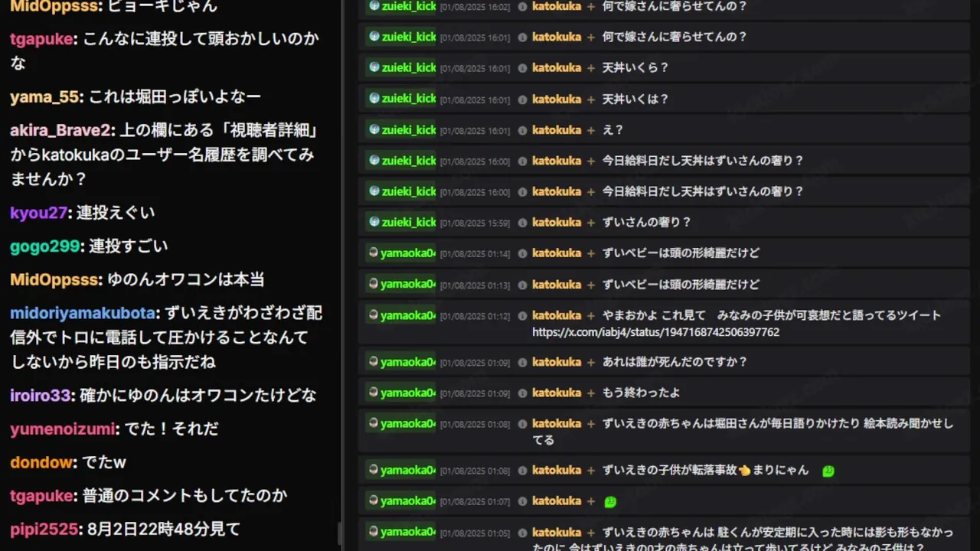Screen dimensions: 980x551
Task: Open yamaoka04 badge on the もう終わったよ row
Action: click(x=400, y=393)
